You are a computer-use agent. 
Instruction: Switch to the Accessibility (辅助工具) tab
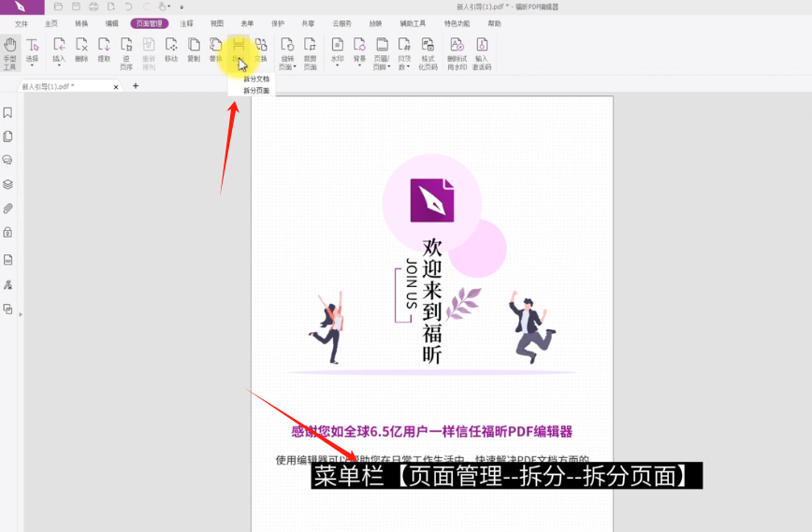[413, 23]
